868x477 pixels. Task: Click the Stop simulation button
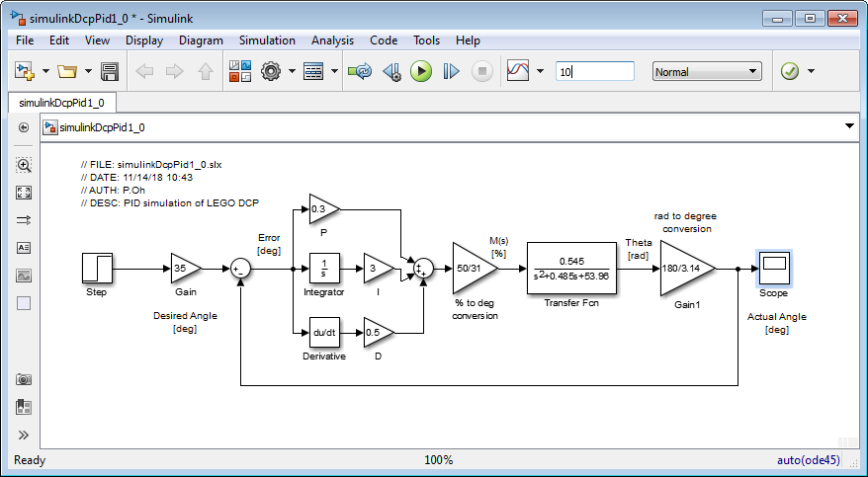tap(482, 71)
